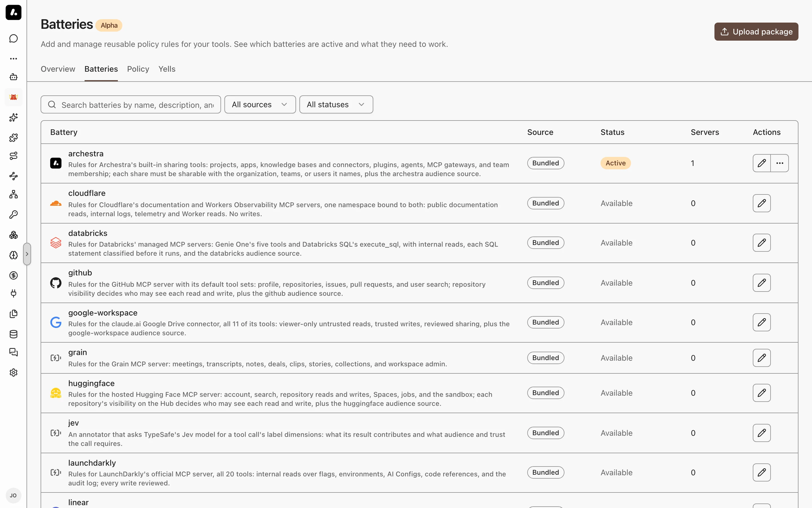
Task: Edit the google-workspace battery
Action: click(762, 323)
